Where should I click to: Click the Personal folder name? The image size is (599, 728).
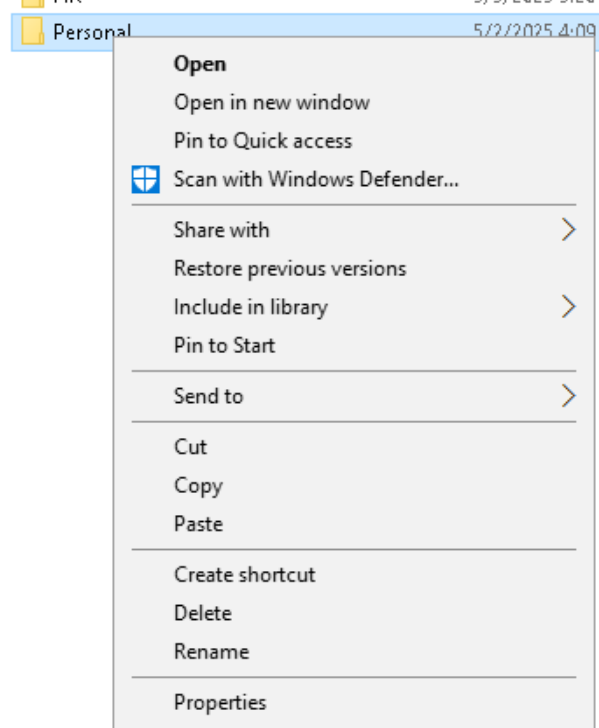[92, 32]
